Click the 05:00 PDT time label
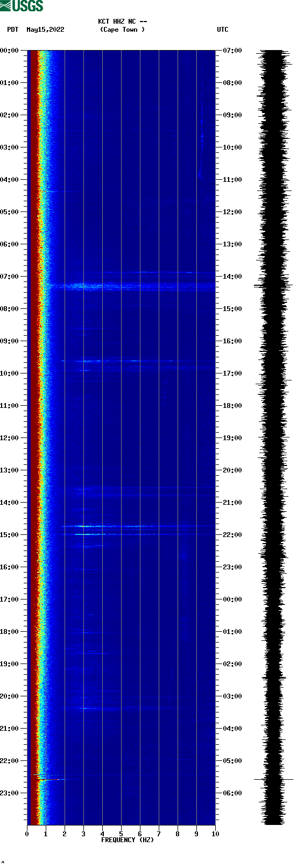 click(x=10, y=212)
